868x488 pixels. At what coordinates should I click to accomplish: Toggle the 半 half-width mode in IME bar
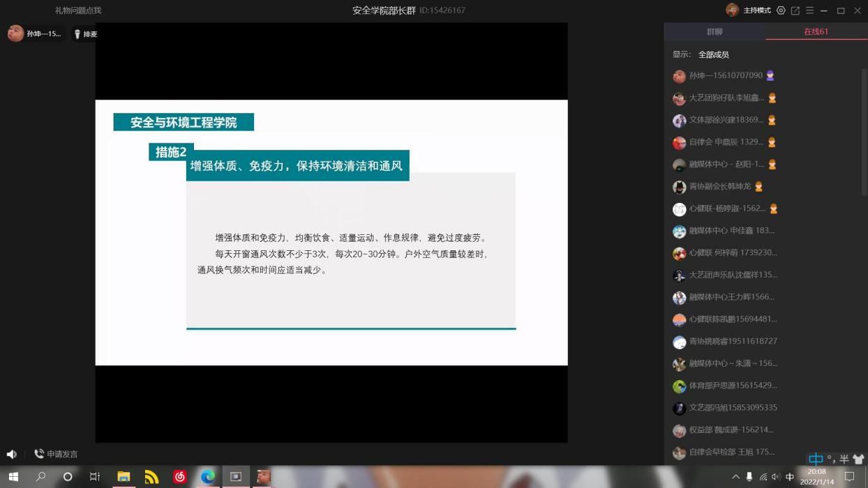click(844, 459)
